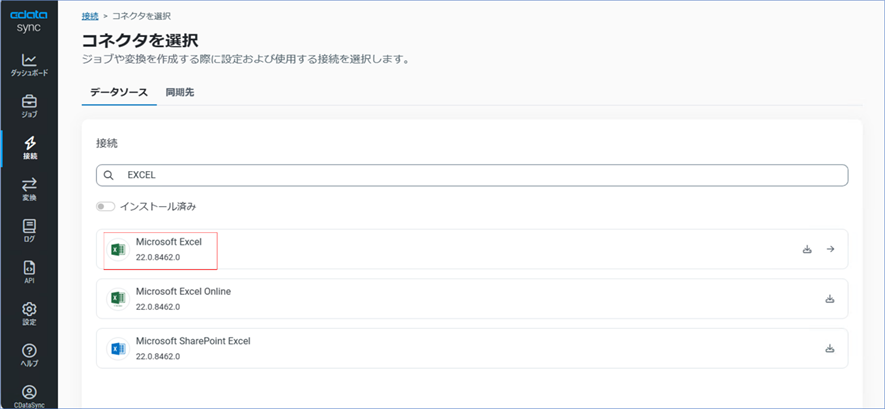Open the ヘルプ help question icon
This screenshot has width=885, height=409.
(29, 351)
